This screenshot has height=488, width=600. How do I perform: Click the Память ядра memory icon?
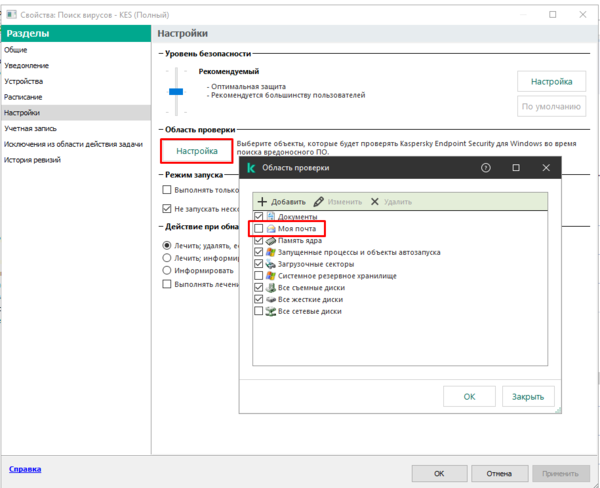[271, 240]
